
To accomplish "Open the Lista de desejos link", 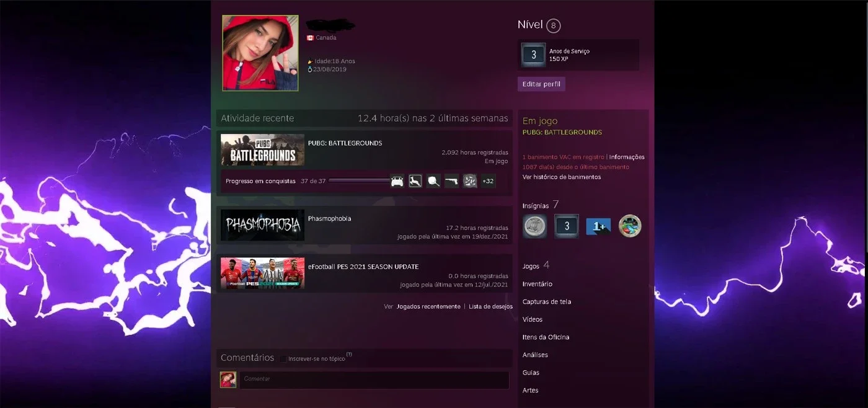I will coord(490,306).
